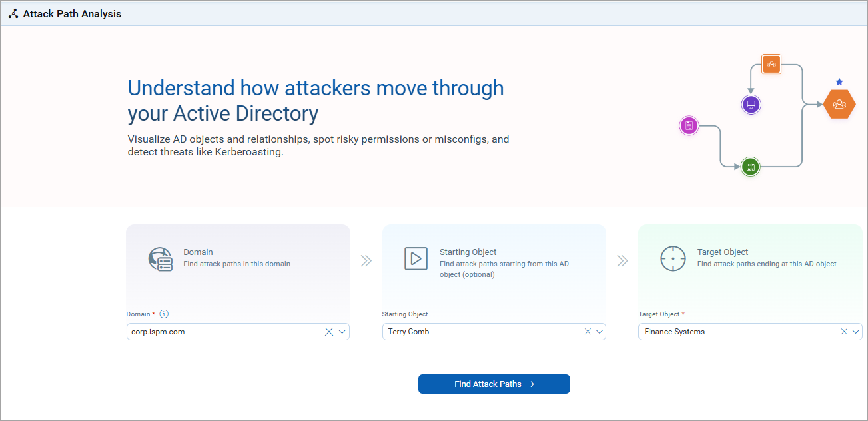The image size is (868, 421).
Task: Click the Find Attack Paths button
Action: click(494, 384)
